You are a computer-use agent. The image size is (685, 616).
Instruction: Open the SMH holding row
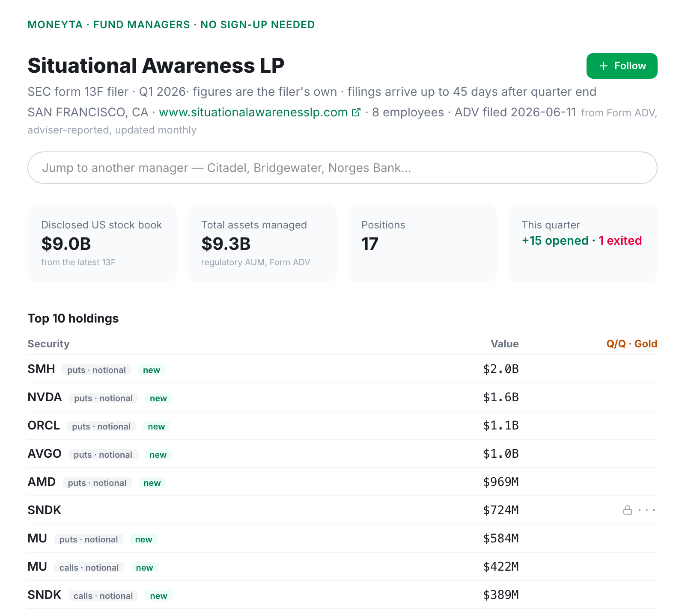342,369
